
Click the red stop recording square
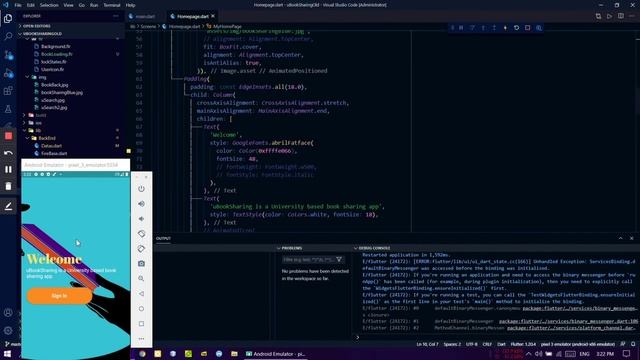9,136
